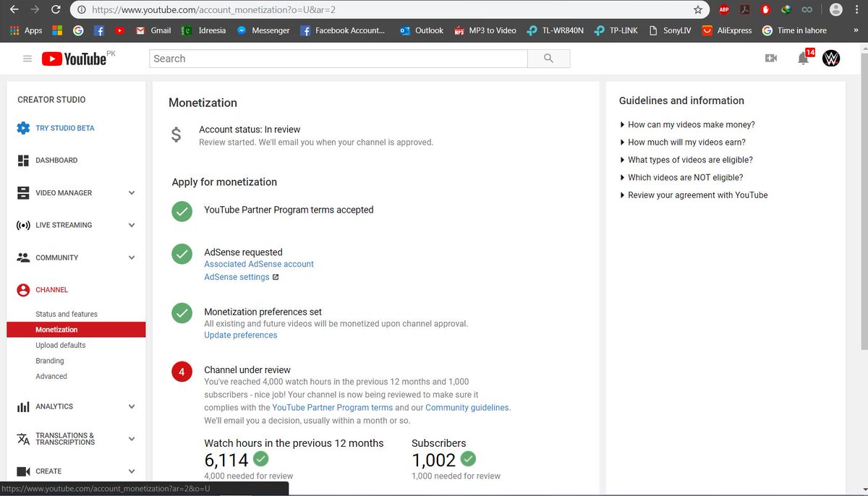Image resolution: width=868 pixels, height=496 pixels.
Task: Expand Translations & Transcriptions section
Action: tap(132, 439)
